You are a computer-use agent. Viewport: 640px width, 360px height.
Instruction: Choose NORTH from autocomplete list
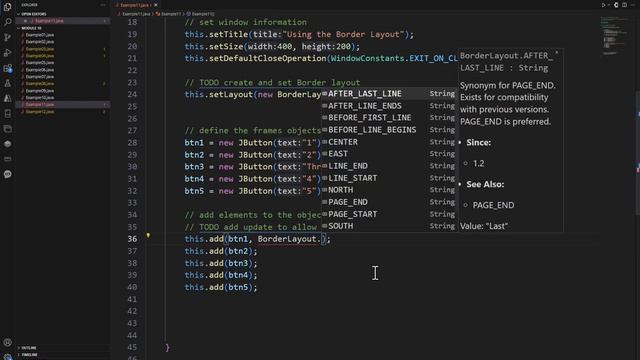tap(389, 190)
